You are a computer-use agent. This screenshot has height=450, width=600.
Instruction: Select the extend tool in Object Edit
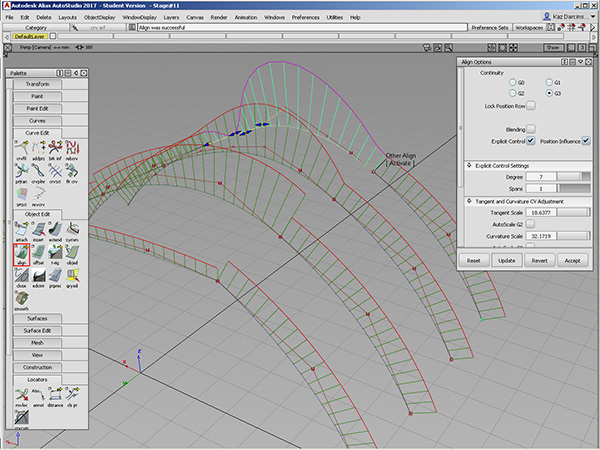[x=55, y=231]
